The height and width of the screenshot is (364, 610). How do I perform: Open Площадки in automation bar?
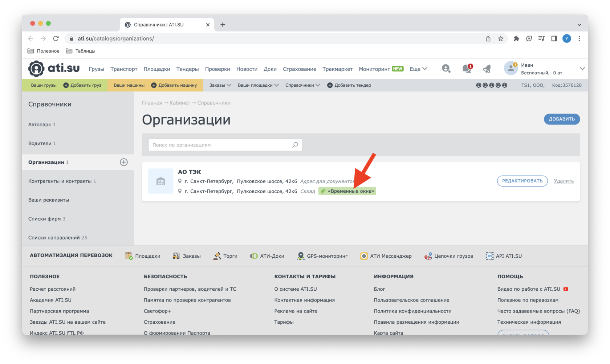[x=142, y=256]
